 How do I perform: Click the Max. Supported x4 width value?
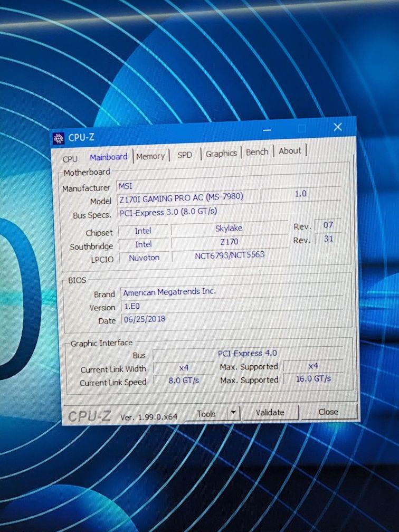313,366
